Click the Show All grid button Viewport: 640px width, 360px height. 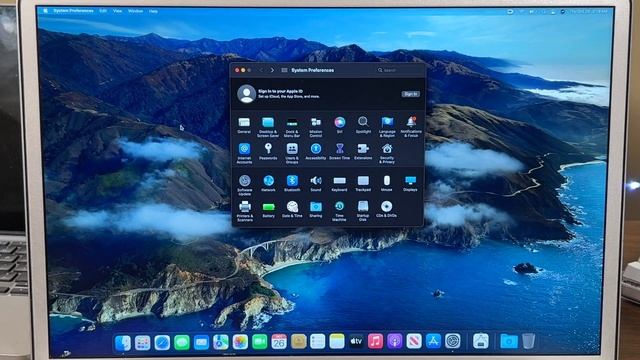[x=284, y=70]
